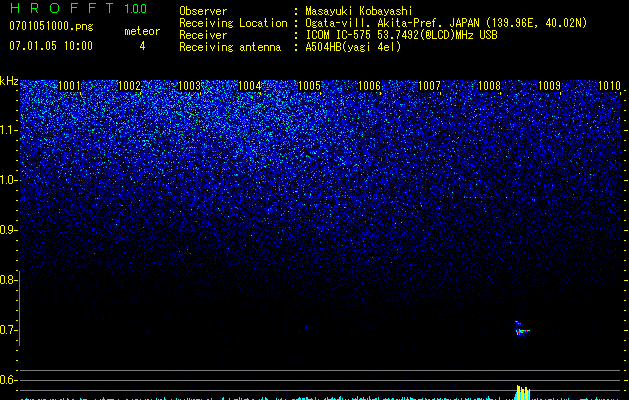629x400 pixels.
Task: Click time marker 1008
Action: 489,85
